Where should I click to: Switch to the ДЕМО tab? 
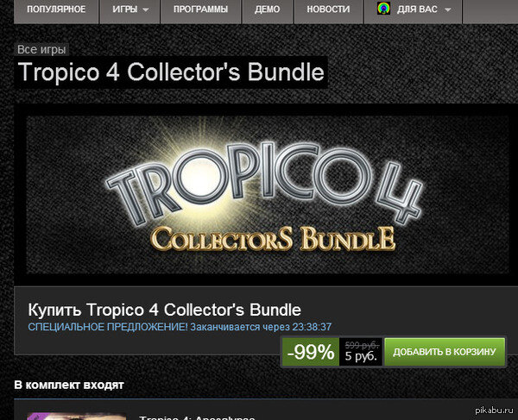pos(268,9)
